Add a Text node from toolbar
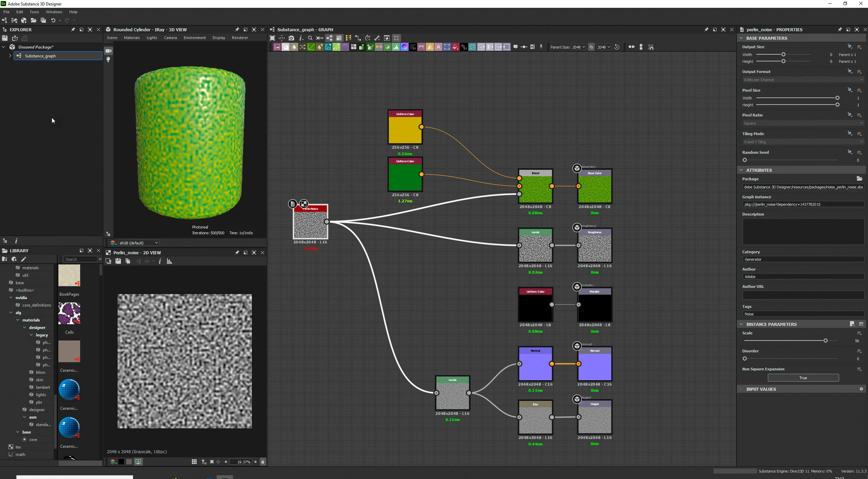This screenshot has height=479, width=868. (x=438, y=47)
